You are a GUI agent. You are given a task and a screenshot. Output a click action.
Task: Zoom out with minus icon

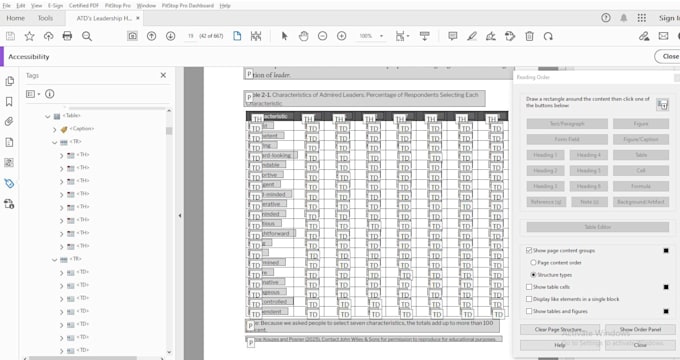point(322,36)
